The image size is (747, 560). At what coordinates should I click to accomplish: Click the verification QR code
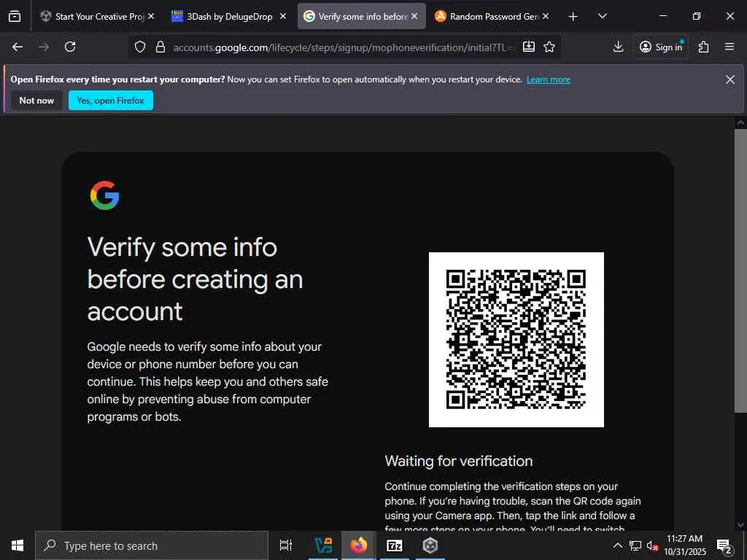point(516,340)
